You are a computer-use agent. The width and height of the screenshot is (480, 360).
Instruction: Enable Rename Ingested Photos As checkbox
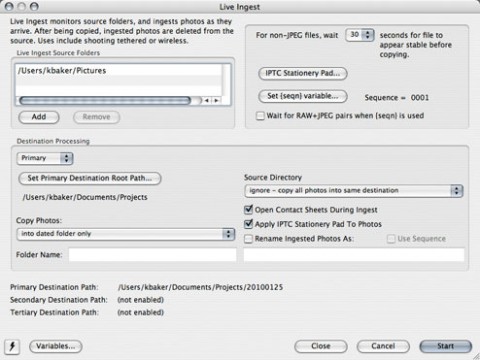[x=248, y=239]
